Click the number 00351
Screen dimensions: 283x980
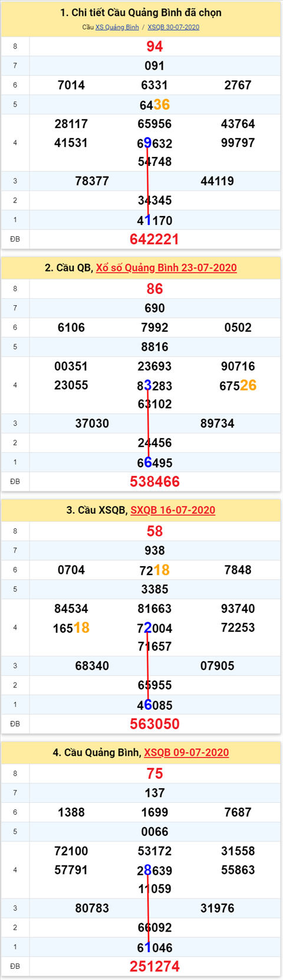click(x=71, y=367)
